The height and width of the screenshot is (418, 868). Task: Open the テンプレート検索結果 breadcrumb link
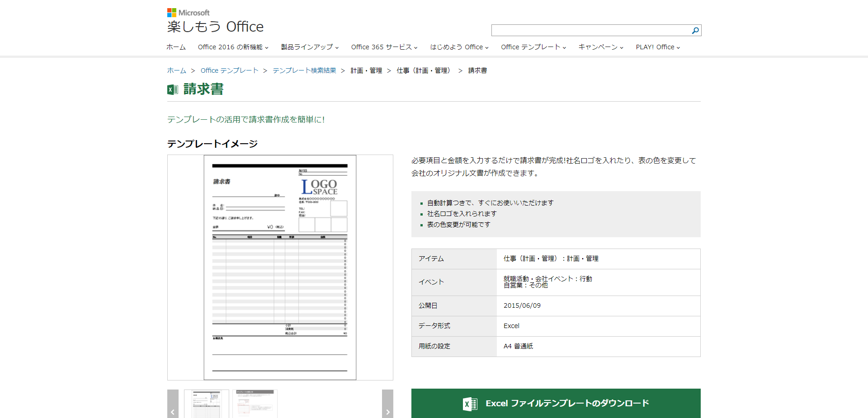click(304, 70)
